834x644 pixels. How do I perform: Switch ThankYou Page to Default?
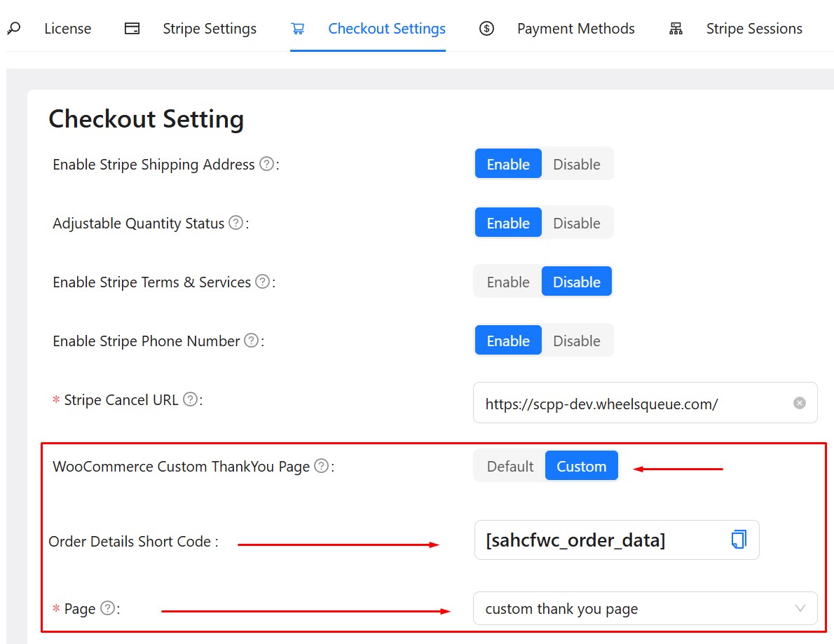(510, 466)
